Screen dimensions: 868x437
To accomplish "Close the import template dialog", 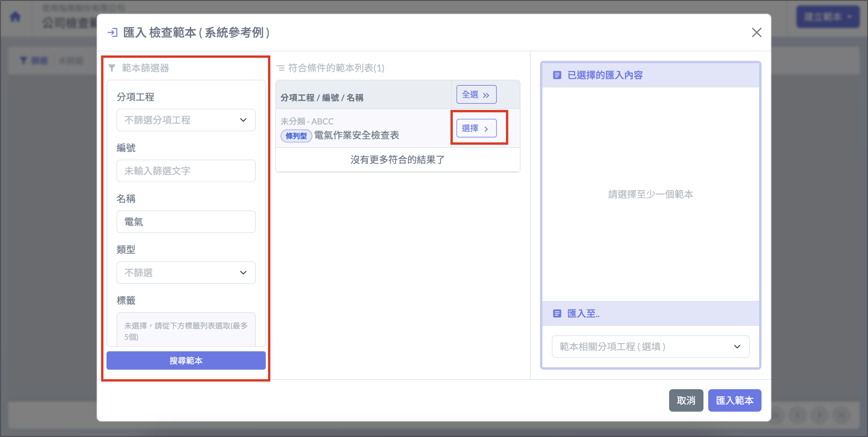I will tap(757, 33).
